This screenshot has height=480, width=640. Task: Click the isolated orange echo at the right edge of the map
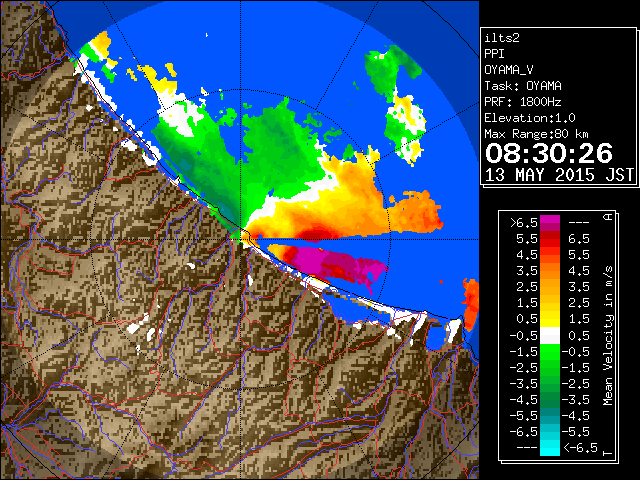[x=471, y=304]
